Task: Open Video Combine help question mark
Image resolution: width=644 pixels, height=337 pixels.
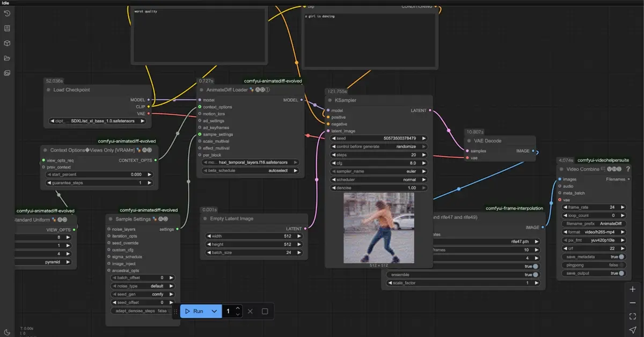Action: click(628, 169)
